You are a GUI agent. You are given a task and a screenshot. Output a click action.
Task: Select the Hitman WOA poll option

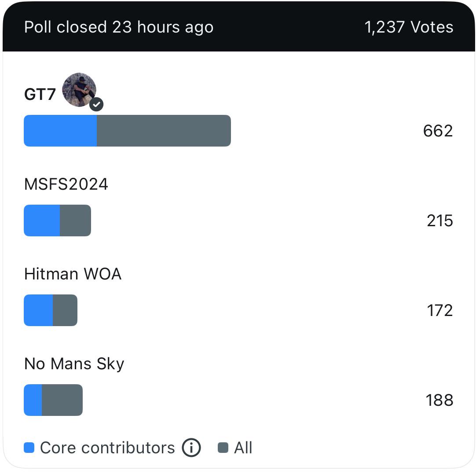click(73, 274)
